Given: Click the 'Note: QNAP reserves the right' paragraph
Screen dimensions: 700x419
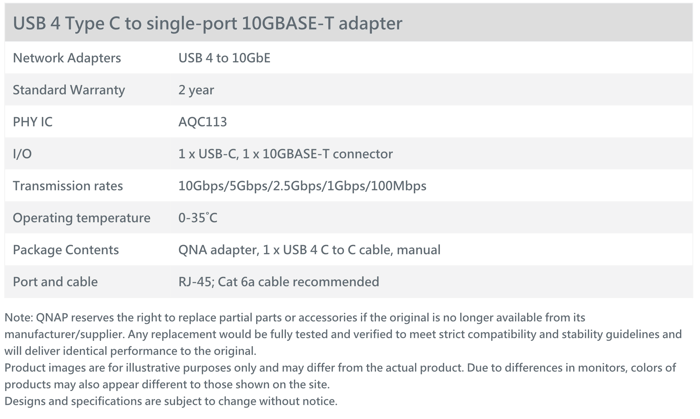Looking at the screenshot, I should [343, 334].
